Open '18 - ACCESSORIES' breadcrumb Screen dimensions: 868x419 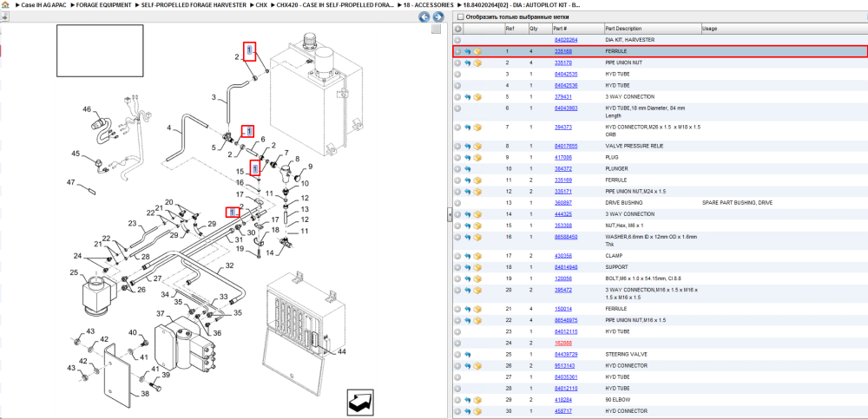pos(429,4)
